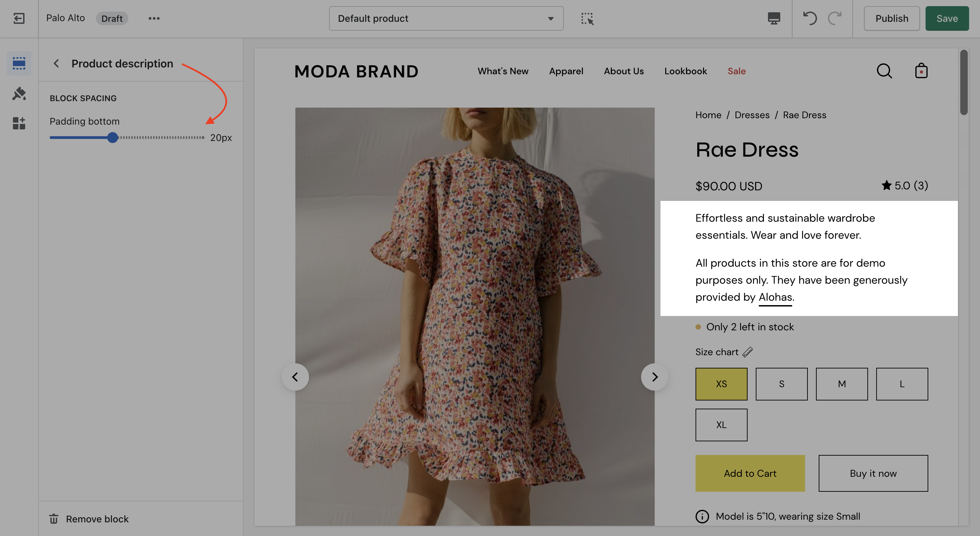
Task: Go back from Product description panel
Action: pyautogui.click(x=56, y=63)
